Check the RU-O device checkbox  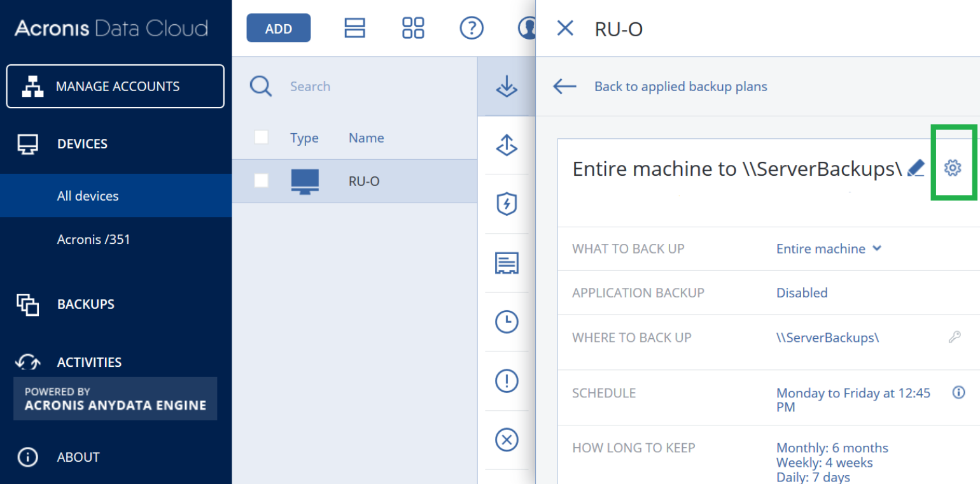pos(261,181)
